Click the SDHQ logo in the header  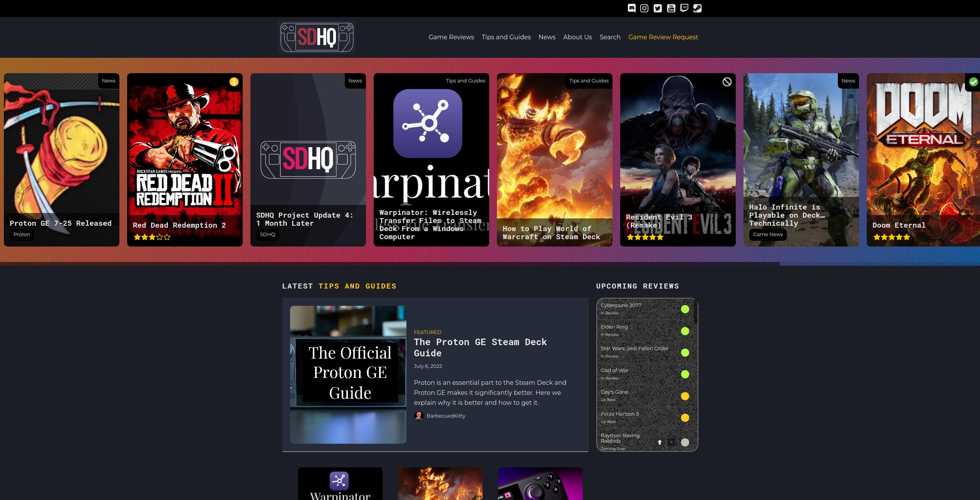pyautogui.click(x=317, y=37)
